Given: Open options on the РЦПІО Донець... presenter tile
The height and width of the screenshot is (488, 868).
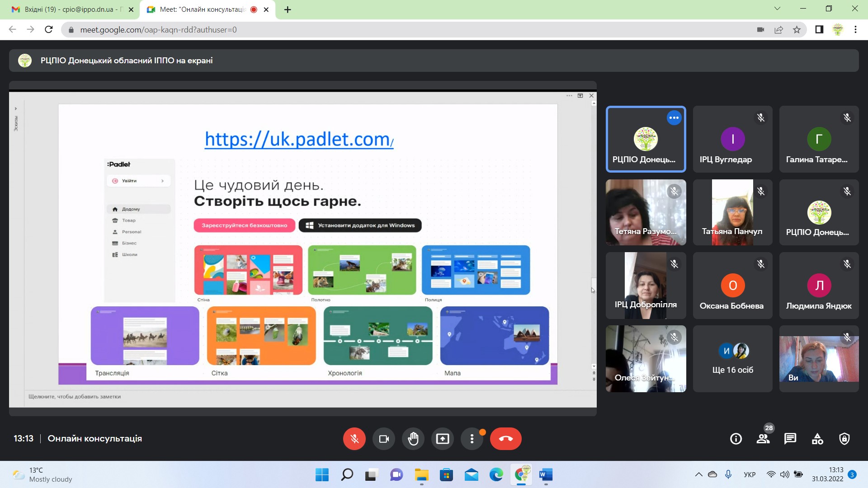Looking at the screenshot, I should [x=674, y=118].
